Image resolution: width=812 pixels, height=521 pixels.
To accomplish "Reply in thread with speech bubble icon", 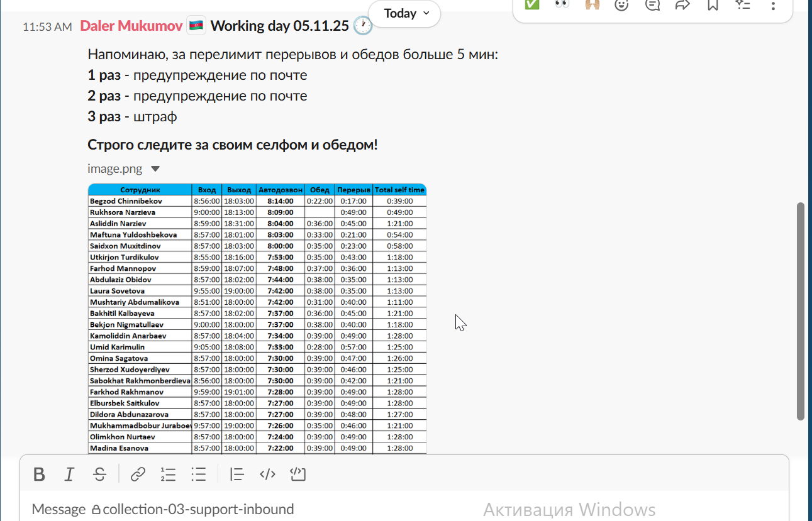I will coord(652,5).
